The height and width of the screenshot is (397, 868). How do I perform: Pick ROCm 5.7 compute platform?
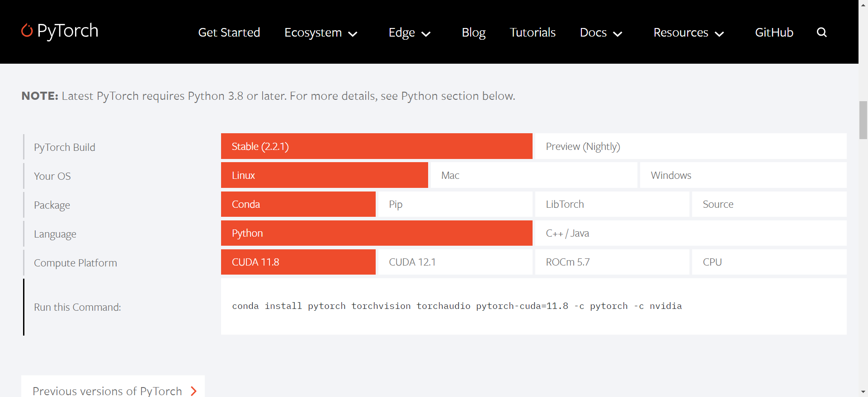[612, 262]
